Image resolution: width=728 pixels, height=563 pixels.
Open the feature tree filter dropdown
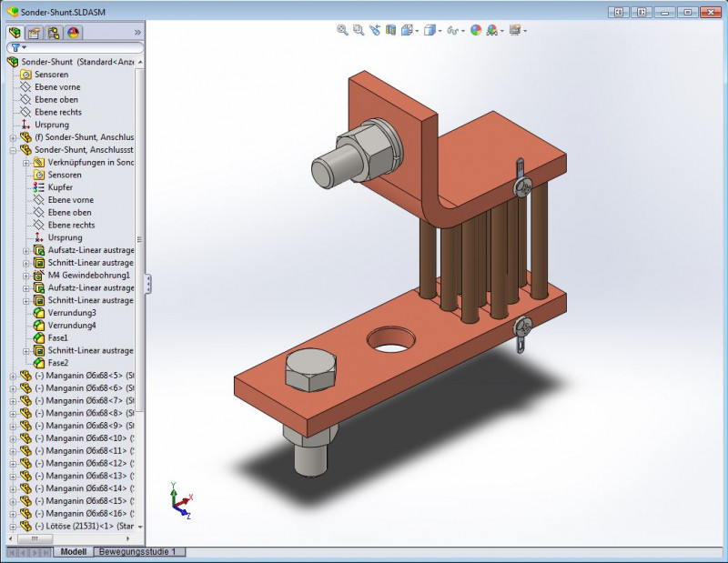click(x=18, y=47)
